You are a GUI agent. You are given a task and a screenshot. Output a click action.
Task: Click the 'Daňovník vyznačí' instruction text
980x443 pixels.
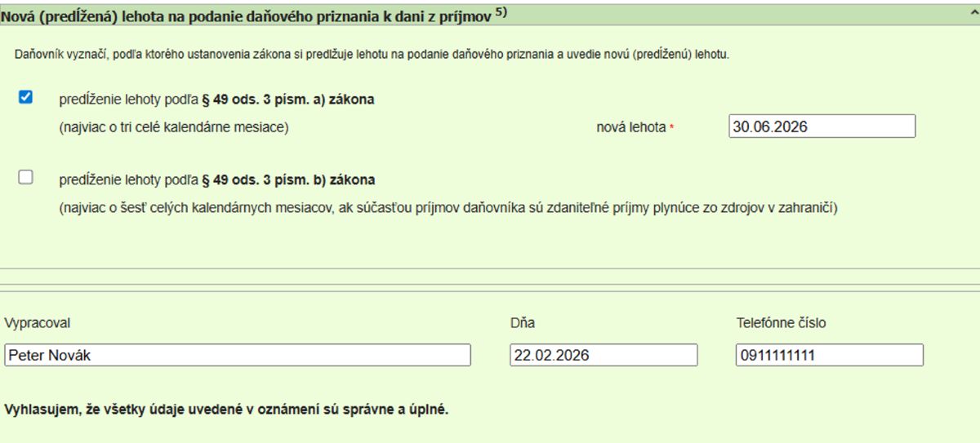coord(372,55)
